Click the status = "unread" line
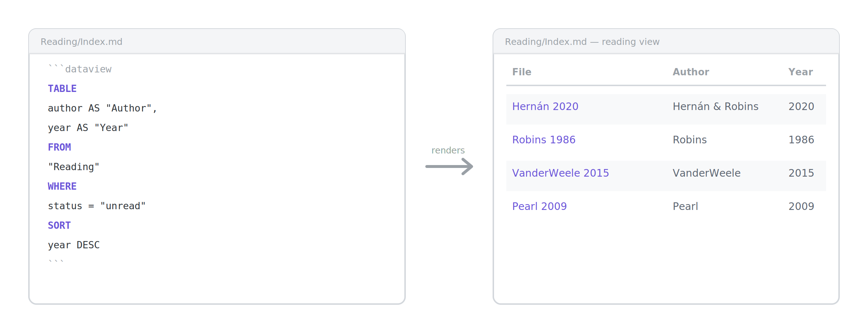This screenshot has height=333, width=868. (x=97, y=206)
